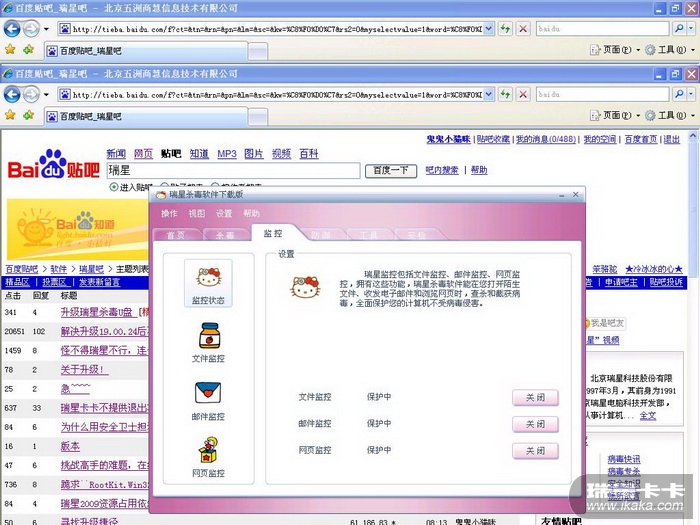
Task: Click the 百度一下 search button
Action: click(x=391, y=171)
